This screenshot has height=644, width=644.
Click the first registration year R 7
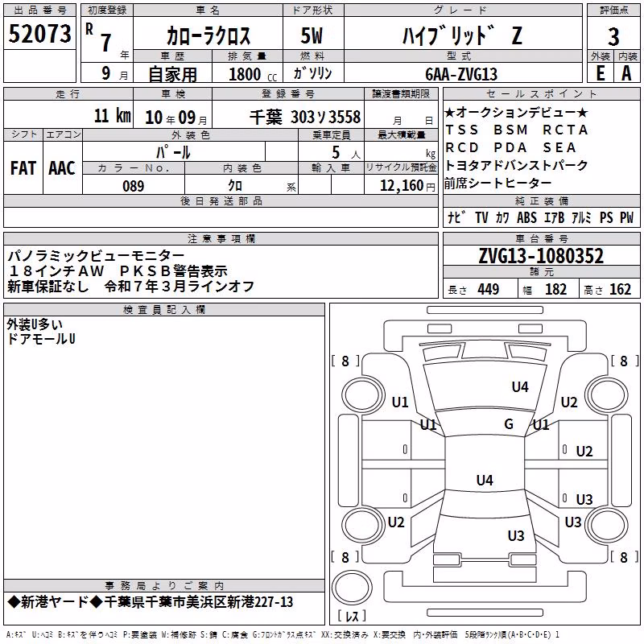(98, 37)
